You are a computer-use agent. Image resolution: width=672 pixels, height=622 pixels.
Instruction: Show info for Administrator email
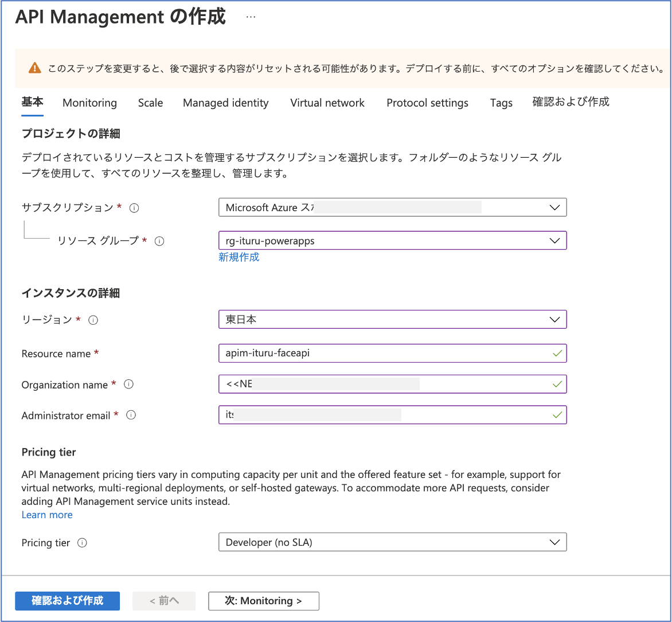(131, 415)
